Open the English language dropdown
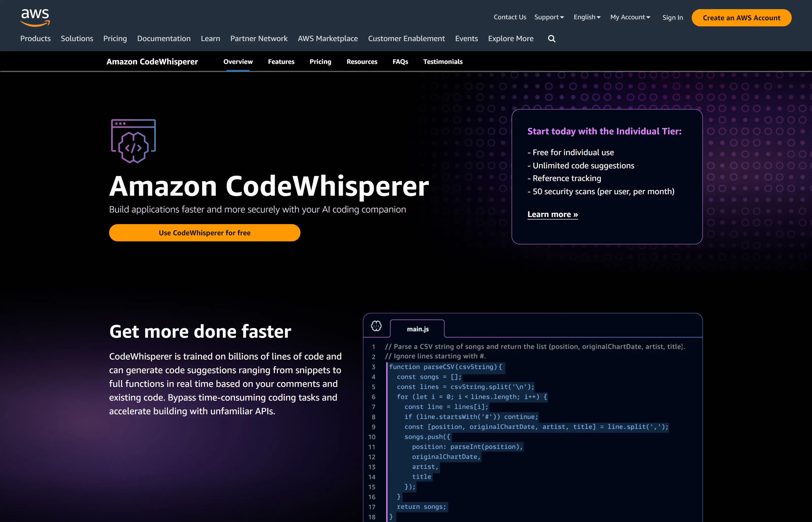This screenshot has width=812, height=522. [x=587, y=17]
